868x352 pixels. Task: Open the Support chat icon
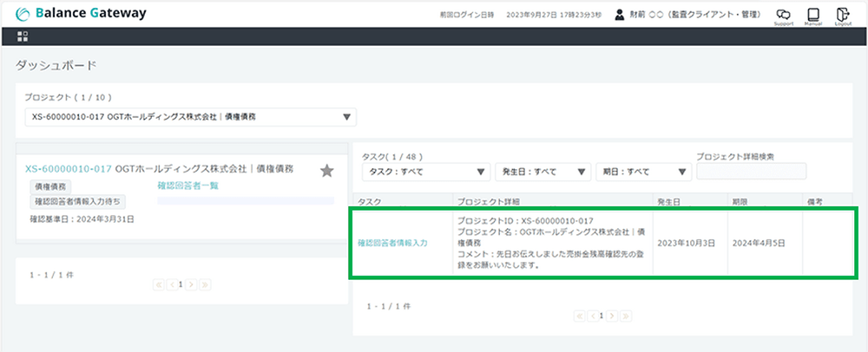(x=783, y=15)
